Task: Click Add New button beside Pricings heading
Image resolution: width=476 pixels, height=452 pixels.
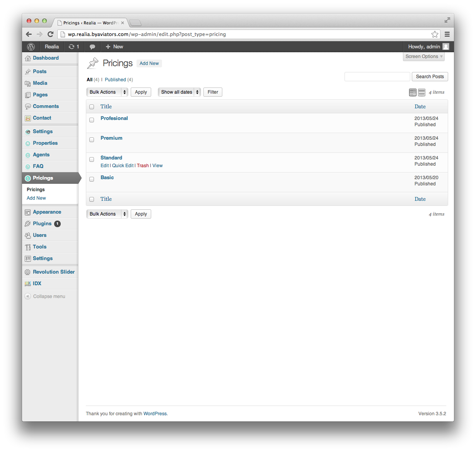Action: [x=149, y=63]
